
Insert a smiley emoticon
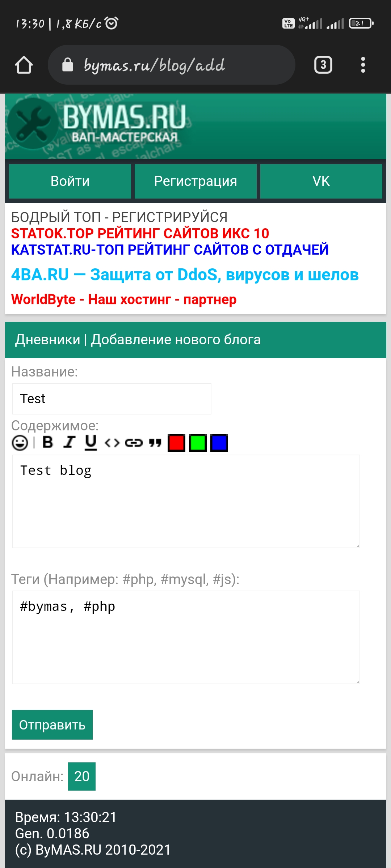click(x=20, y=443)
